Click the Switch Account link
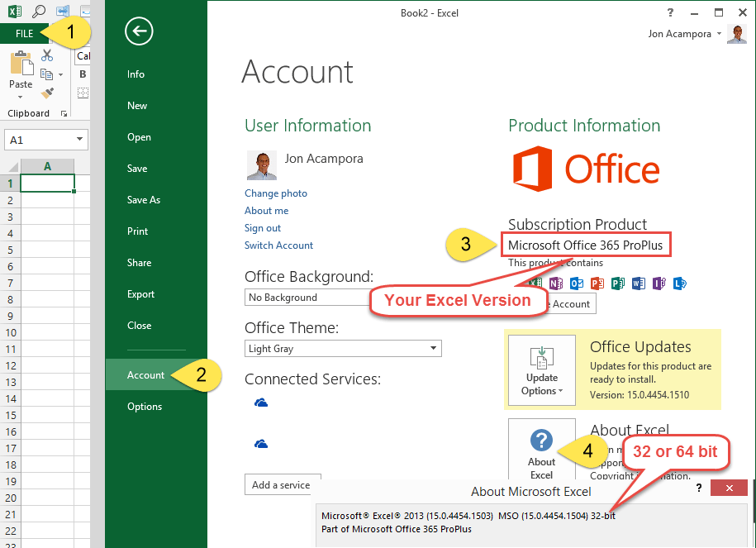The height and width of the screenshot is (548, 756). 278,245
